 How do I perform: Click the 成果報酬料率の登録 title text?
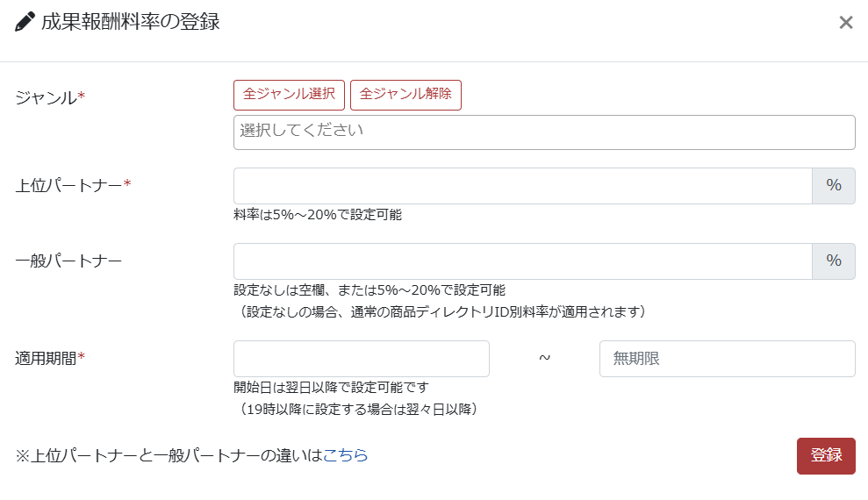[x=130, y=23]
